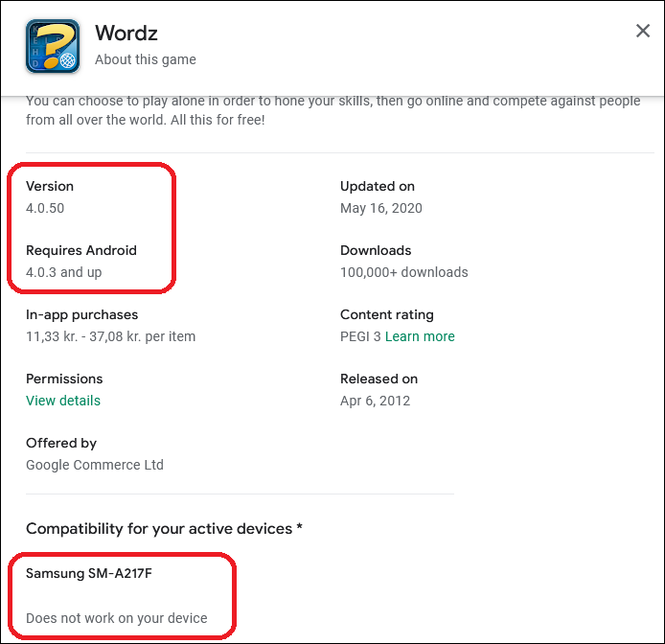The width and height of the screenshot is (665, 644).
Task: Click the Content rating heading
Action: tap(387, 314)
